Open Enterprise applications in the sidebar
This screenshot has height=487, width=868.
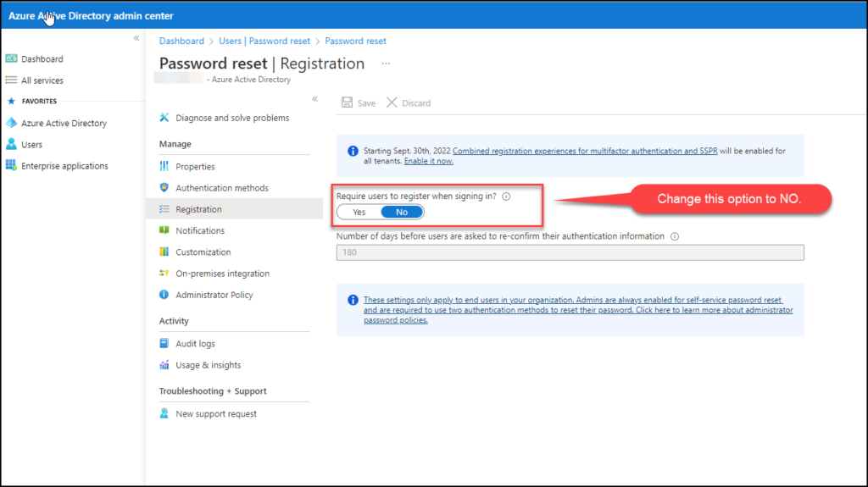(64, 165)
